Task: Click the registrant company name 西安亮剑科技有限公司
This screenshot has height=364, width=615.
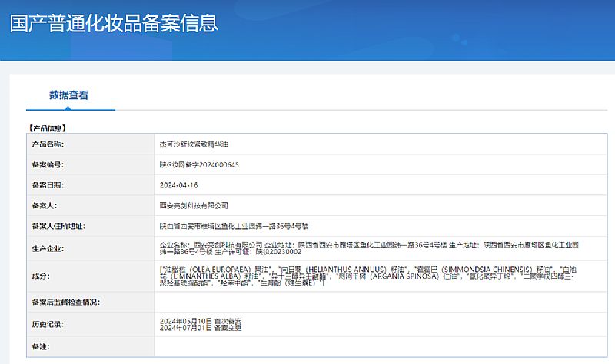Action: tap(193, 205)
